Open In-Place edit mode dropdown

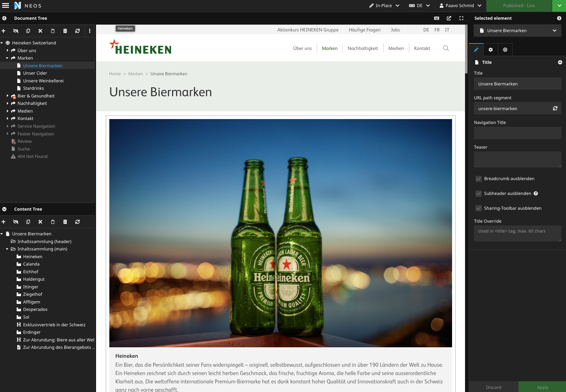tap(384, 6)
